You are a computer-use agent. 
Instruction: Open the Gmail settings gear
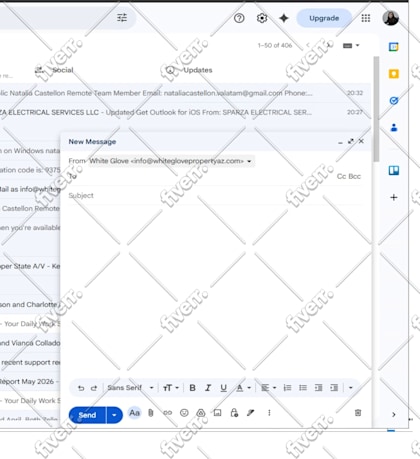click(262, 18)
